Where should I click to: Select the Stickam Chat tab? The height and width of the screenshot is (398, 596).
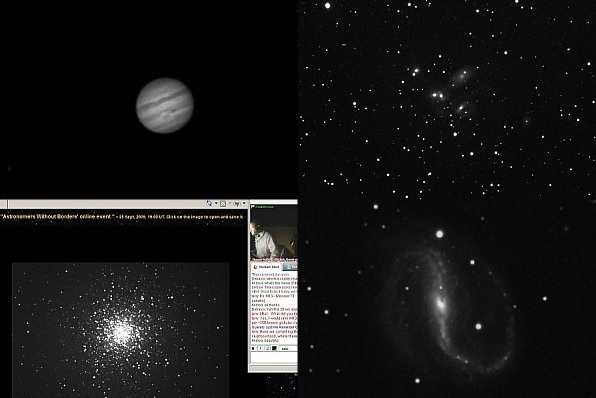[x=266, y=267]
